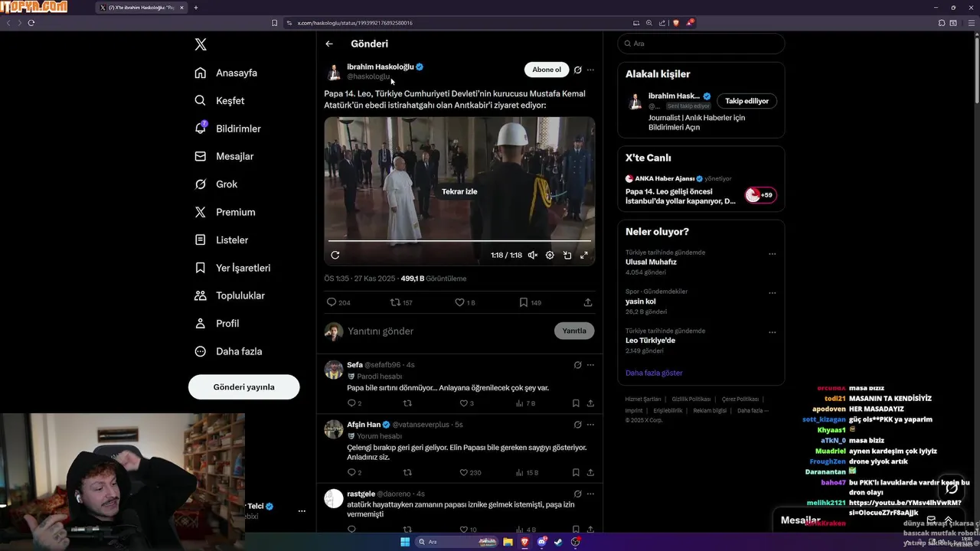This screenshot has height=551, width=980.
Task: Repost the main post with 157 reposts
Action: click(402, 302)
